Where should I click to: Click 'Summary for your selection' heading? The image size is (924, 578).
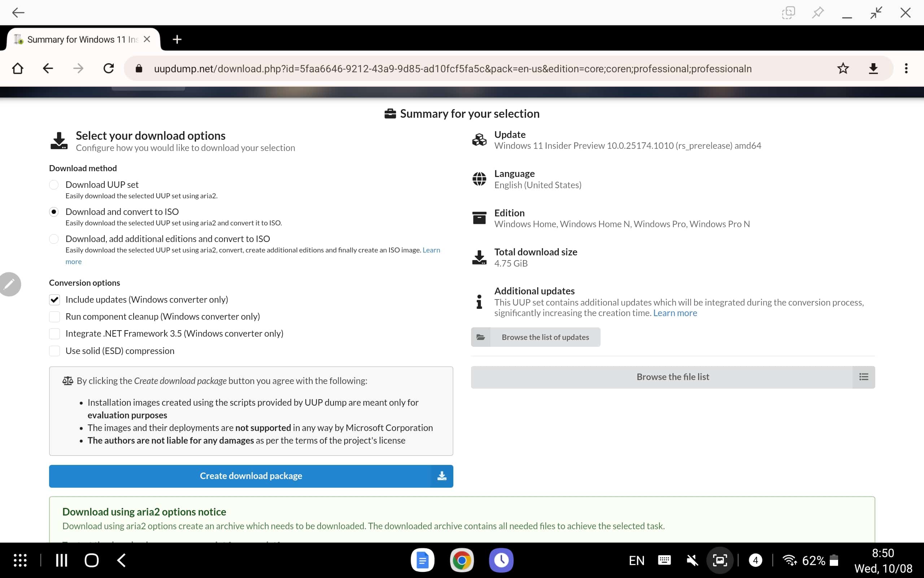tap(470, 114)
